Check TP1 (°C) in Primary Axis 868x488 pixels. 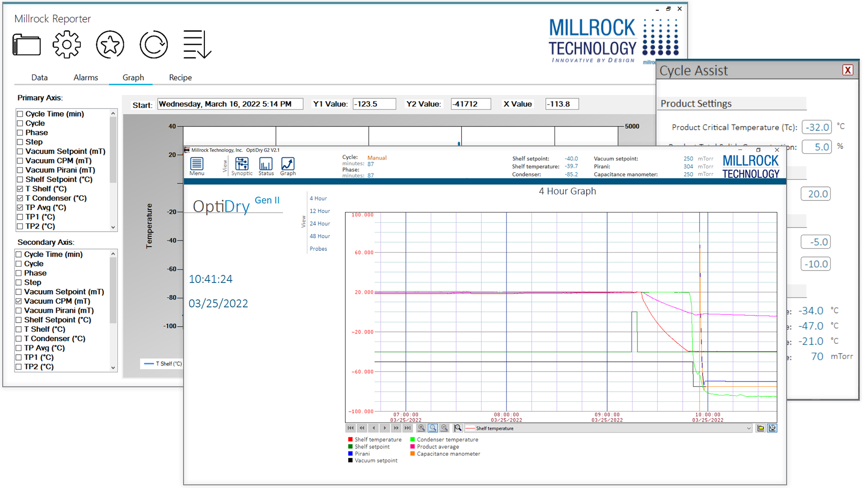click(x=20, y=217)
